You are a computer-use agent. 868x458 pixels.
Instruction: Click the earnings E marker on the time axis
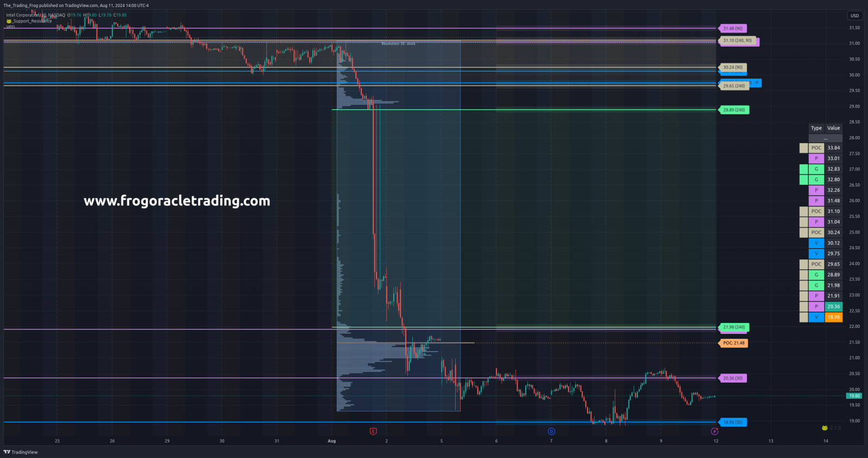click(x=373, y=431)
